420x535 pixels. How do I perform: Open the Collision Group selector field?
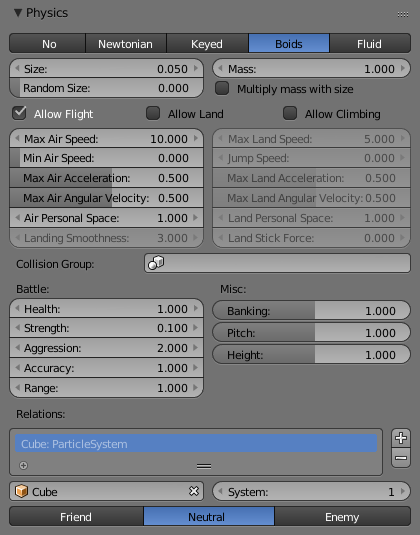(277, 263)
